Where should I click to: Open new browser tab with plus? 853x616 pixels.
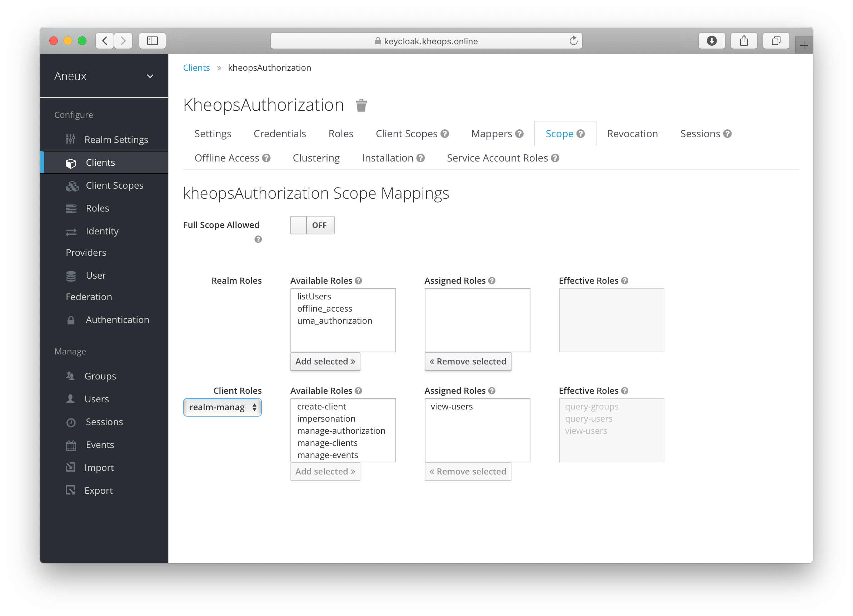804,45
